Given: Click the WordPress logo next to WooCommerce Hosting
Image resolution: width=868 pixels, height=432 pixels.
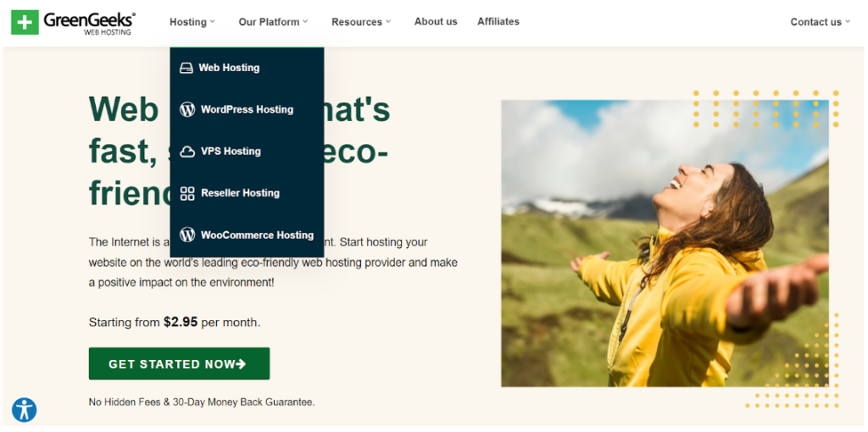Looking at the screenshot, I should point(187,235).
